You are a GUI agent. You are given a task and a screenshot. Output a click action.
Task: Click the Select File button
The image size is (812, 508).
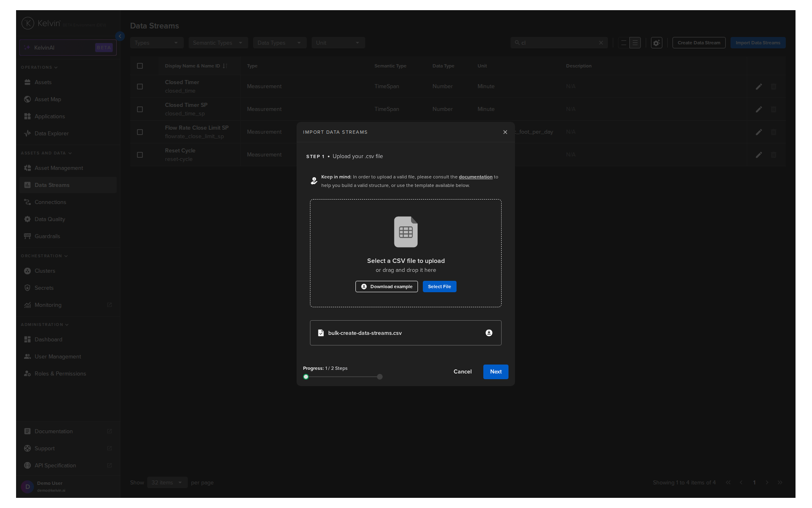click(439, 287)
